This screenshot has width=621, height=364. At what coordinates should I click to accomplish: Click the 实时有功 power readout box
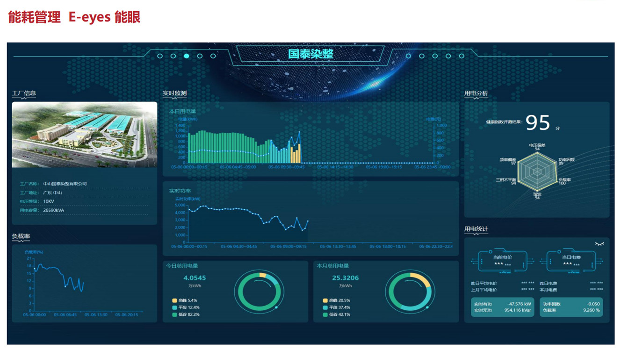point(502,307)
